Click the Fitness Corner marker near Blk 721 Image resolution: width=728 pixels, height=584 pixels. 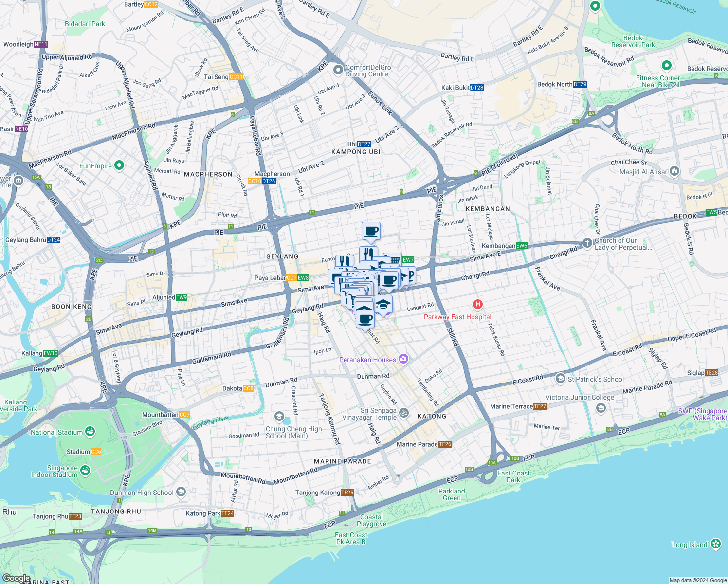pos(665,65)
